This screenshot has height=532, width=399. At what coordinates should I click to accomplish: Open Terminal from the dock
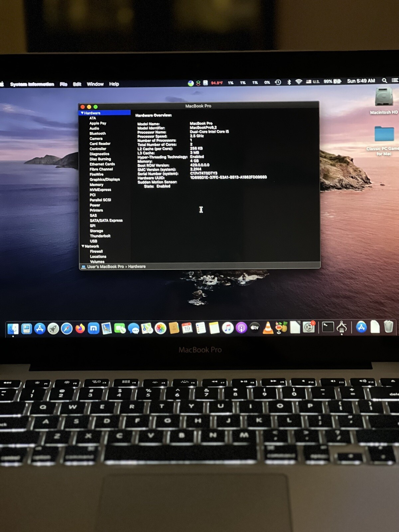coord(328,327)
